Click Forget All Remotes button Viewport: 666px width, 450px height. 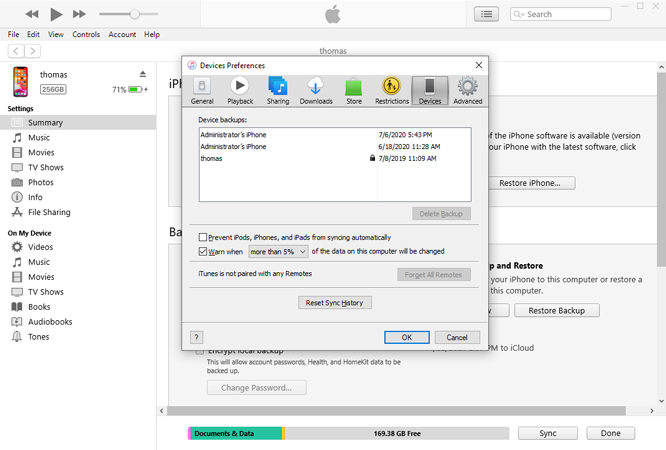pyautogui.click(x=434, y=275)
